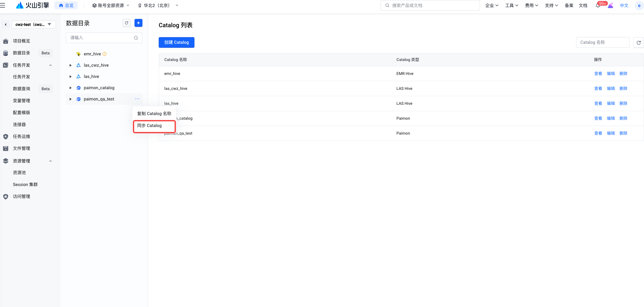Screen dimensions: 644x307
Task: Click 文档 in the header
Action: (x=583, y=5)
